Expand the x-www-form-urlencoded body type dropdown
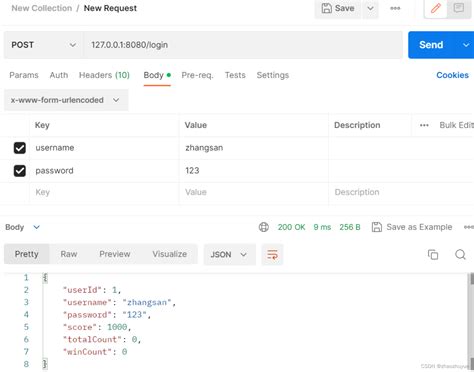This screenshot has width=474, height=372. click(x=66, y=100)
